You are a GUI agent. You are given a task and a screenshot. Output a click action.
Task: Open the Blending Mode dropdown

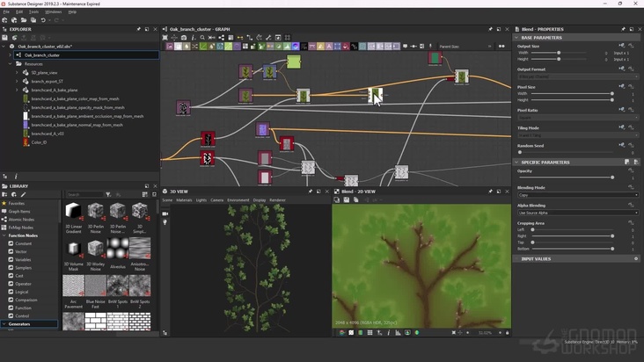click(x=578, y=195)
